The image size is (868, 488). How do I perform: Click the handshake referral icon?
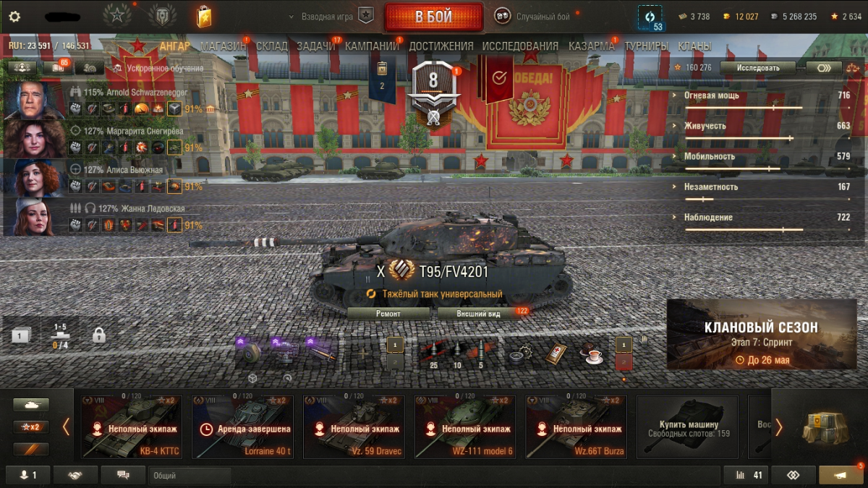75,475
